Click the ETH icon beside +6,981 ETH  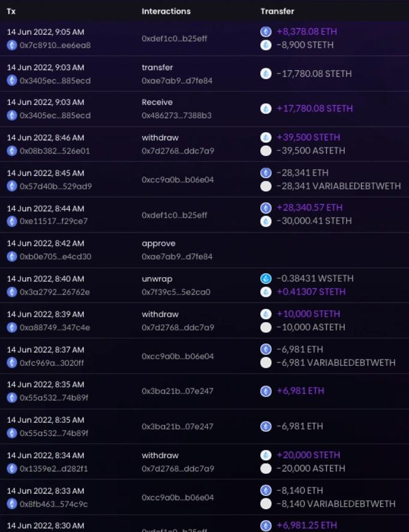pyautogui.click(x=266, y=391)
